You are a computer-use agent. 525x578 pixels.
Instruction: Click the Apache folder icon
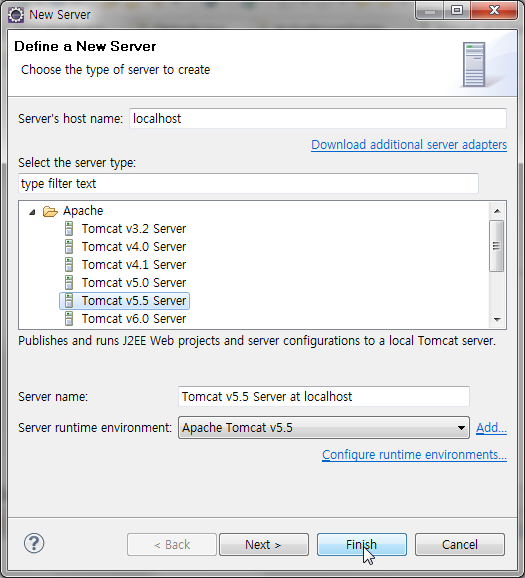pyautogui.click(x=50, y=211)
